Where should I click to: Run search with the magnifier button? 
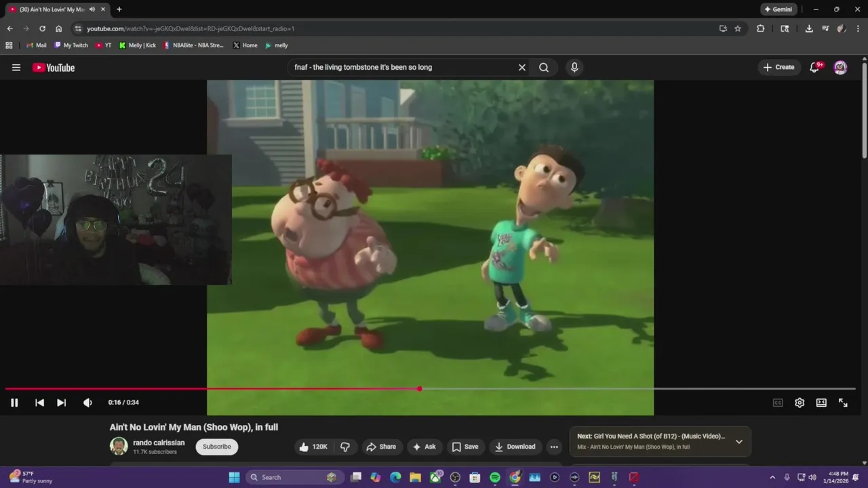[544, 67]
